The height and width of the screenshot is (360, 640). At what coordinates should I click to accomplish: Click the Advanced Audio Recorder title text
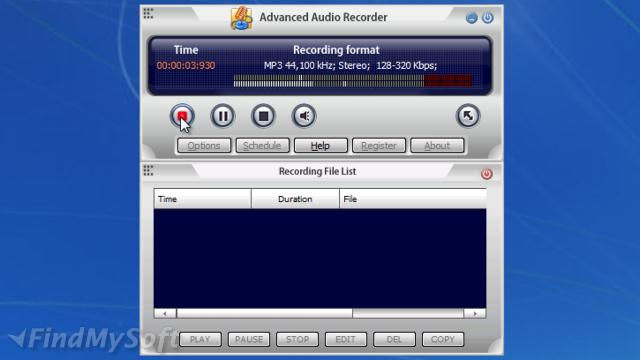pos(323,18)
